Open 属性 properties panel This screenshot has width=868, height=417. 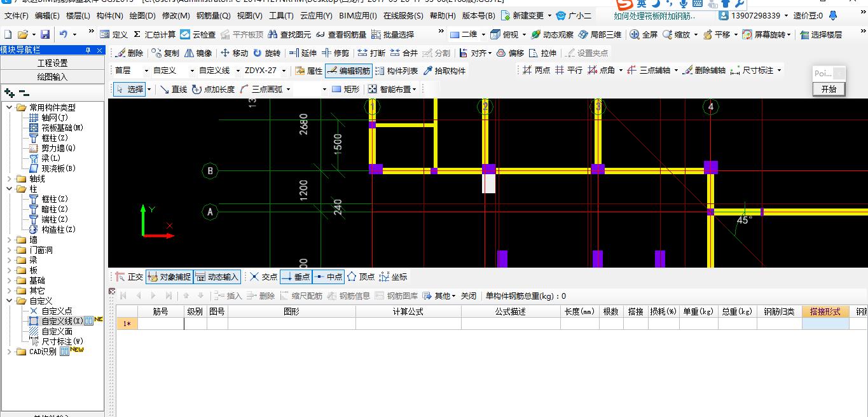click(308, 71)
